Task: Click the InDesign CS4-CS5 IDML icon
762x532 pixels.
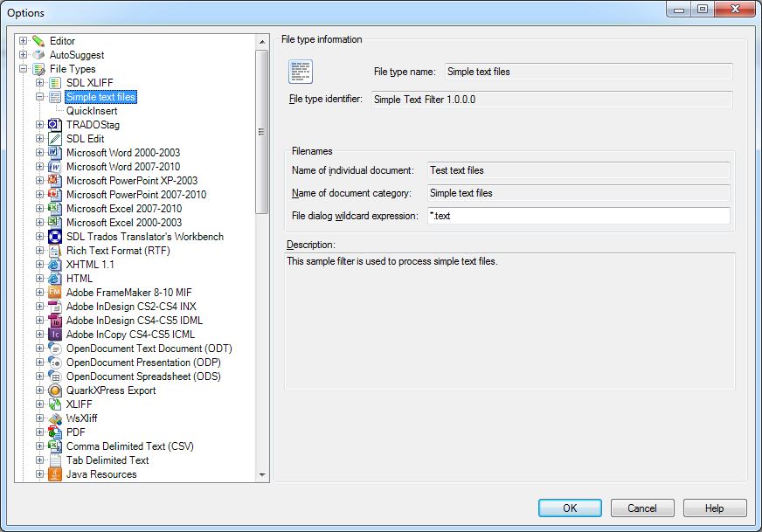Action: [55, 321]
